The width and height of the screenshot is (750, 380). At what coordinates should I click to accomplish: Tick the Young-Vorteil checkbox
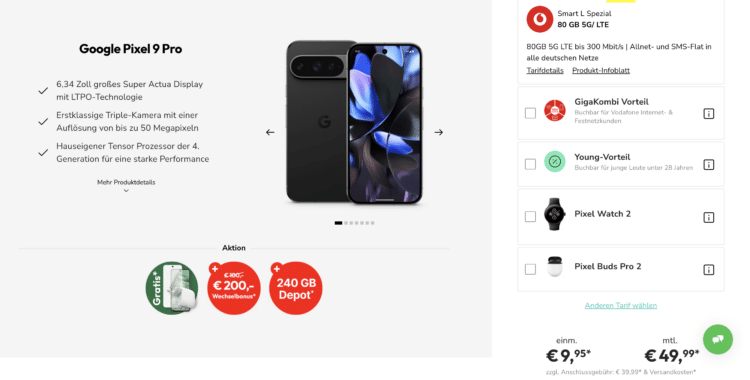pyautogui.click(x=530, y=164)
